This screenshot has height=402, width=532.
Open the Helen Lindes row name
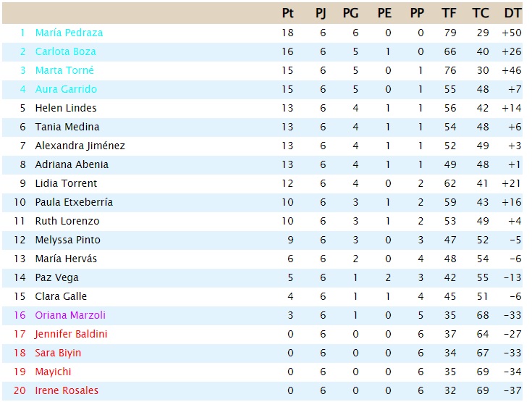pos(66,108)
